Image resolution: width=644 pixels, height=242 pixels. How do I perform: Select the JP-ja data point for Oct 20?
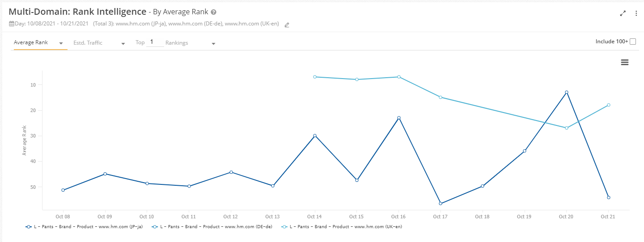tap(566, 92)
